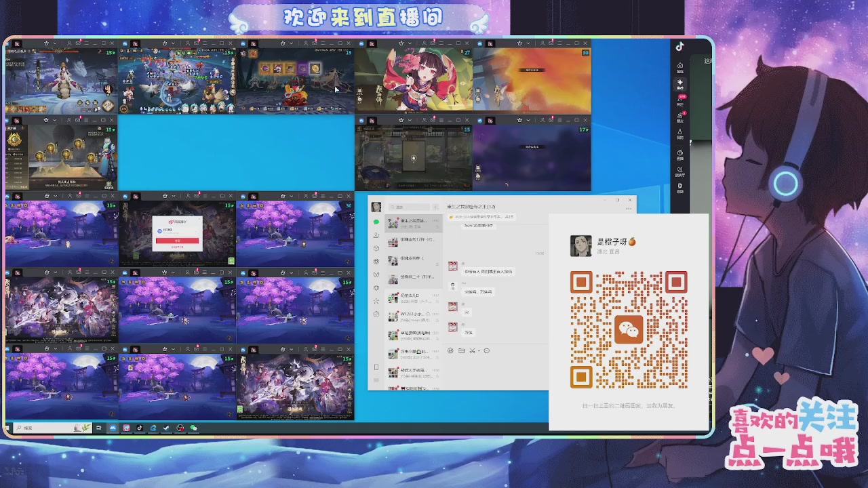Click the 是橙子呀 profile avatar on QR card
Image resolution: width=868 pixels, height=488 pixels.
pos(580,245)
